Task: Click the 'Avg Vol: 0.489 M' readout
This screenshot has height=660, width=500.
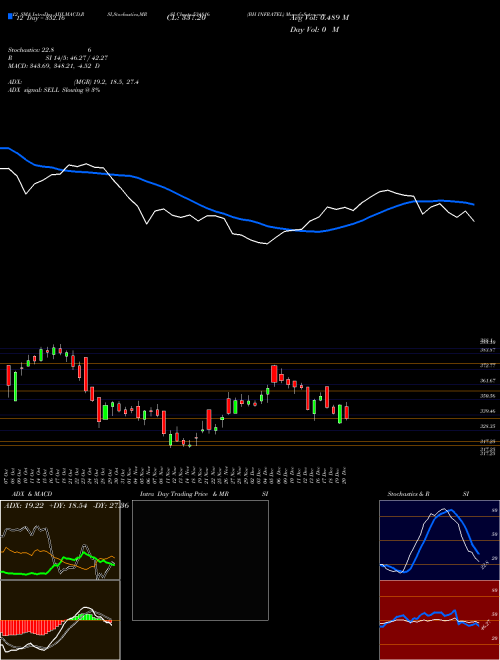Action: 319,18
